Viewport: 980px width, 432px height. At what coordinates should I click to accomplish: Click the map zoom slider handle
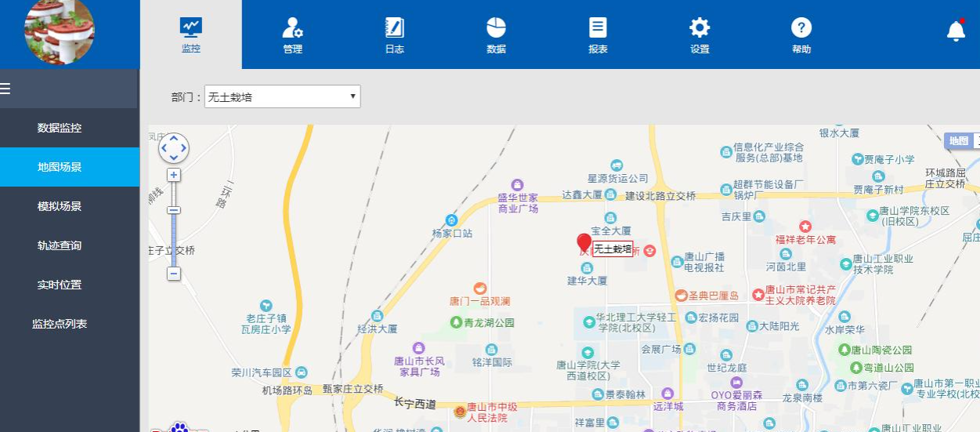click(174, 210)
